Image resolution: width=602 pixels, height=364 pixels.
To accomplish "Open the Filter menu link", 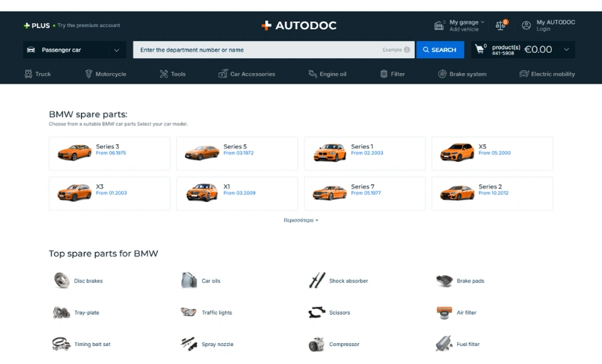I will tap(393, 74).
